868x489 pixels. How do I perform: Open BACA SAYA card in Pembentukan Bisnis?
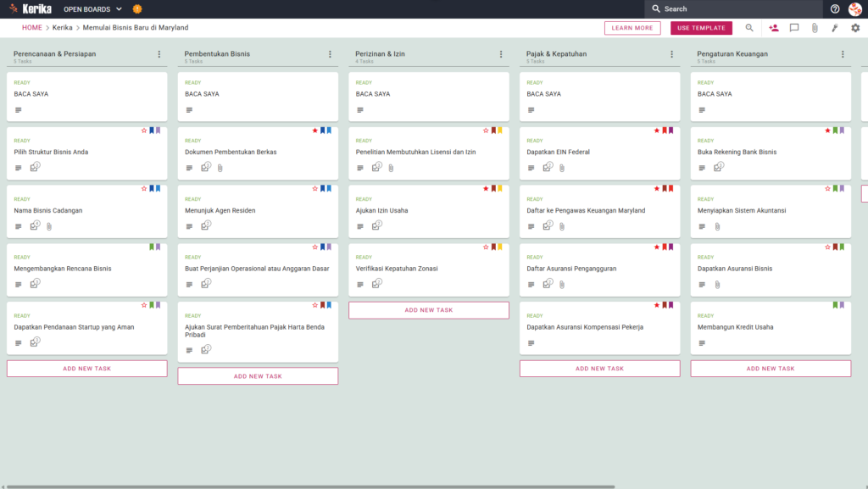click(x=258, y=97)
